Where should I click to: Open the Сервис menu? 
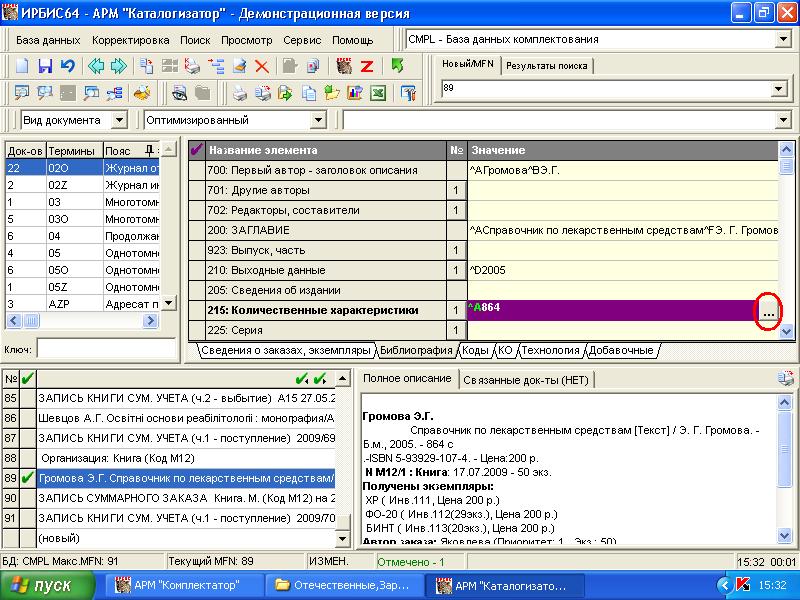tap(302, 40)
